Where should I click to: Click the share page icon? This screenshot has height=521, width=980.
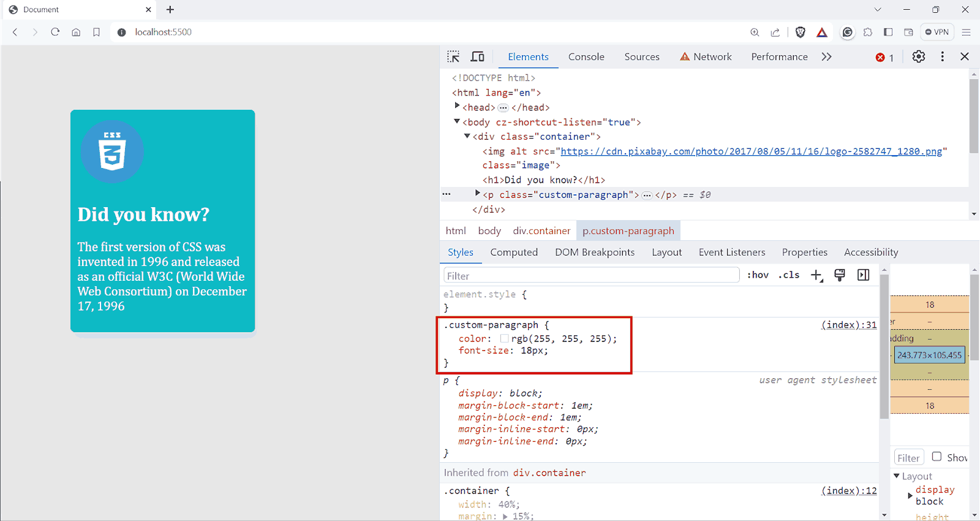coord(775,32)
